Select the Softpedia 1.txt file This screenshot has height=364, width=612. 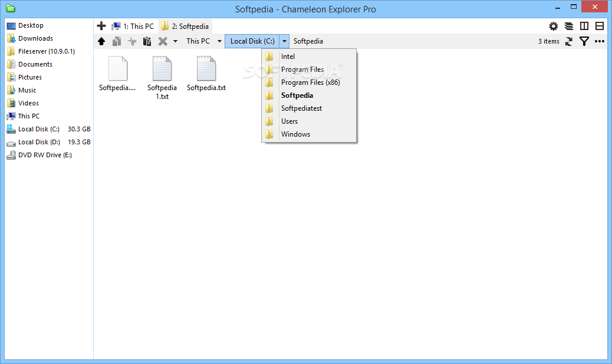click(x=162, y=78)
